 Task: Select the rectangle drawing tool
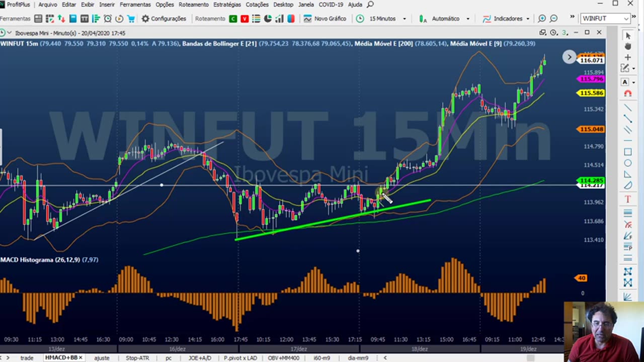(x=627, y=152)
